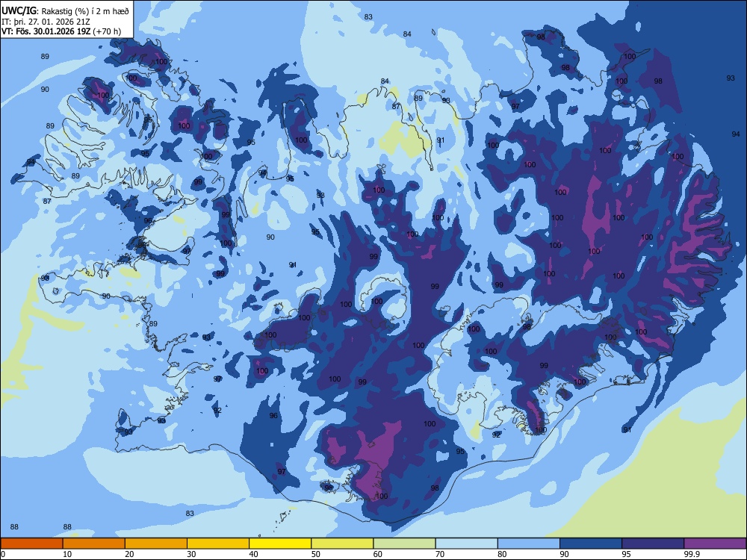The height and width of the screenshot is (560, 747).
Task: Click the legend tick label '70'
Action: tap(440, 554)
